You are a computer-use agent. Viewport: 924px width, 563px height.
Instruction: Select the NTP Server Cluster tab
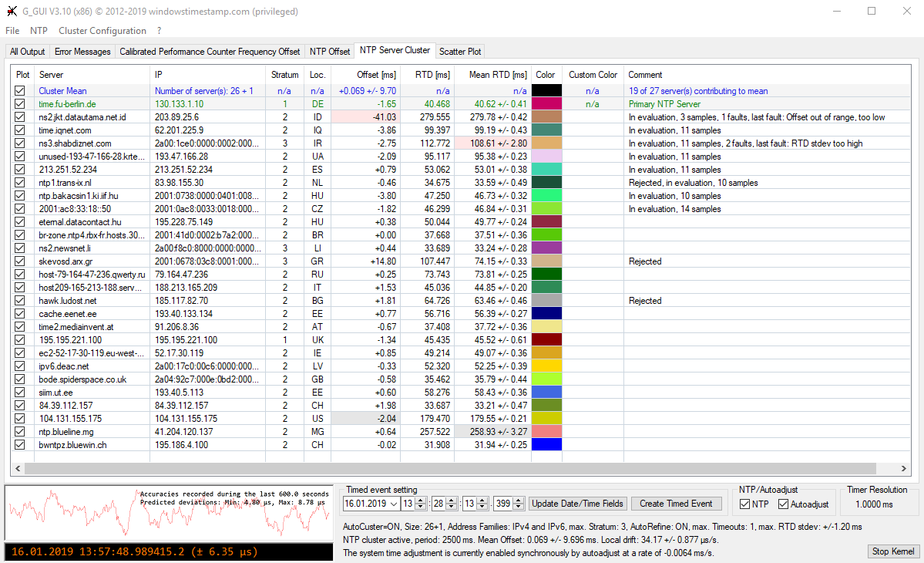(x=395, y=51)
